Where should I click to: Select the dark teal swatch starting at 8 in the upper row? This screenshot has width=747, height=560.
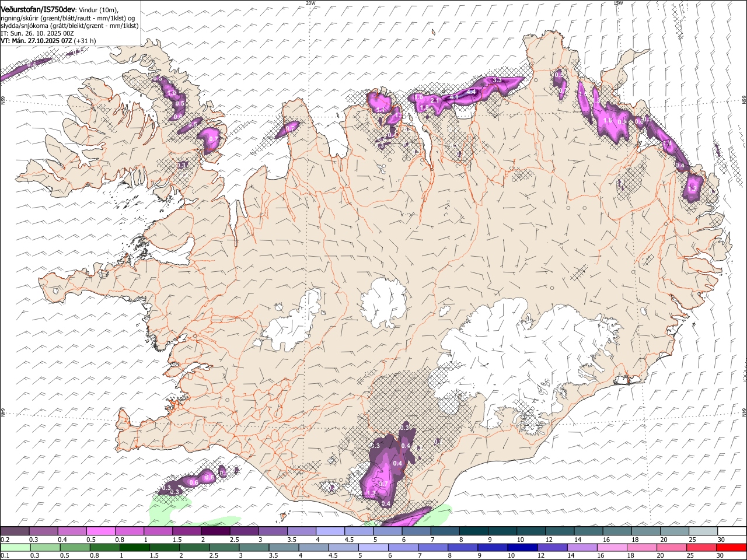(x=473, y=531)
